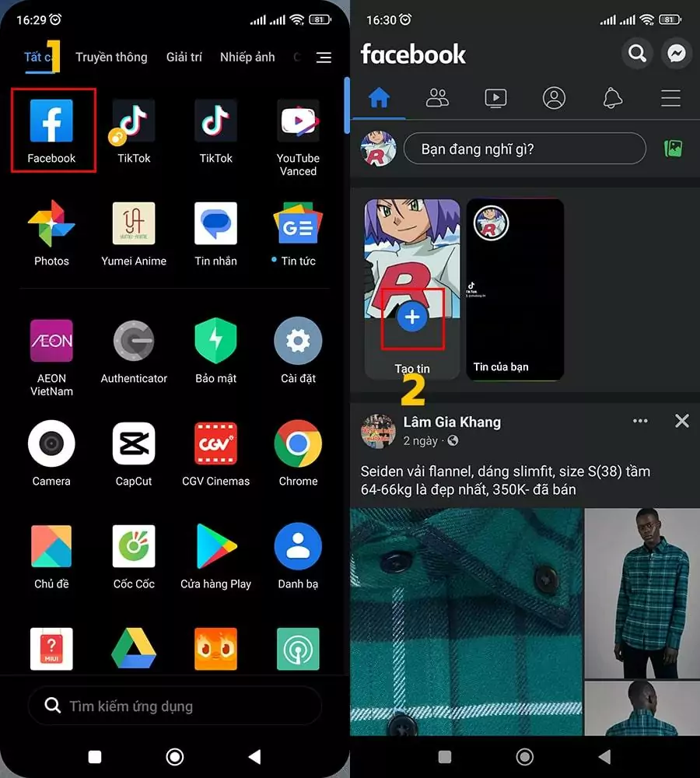Open the Facebook app icon
Screen dimensions: 700x778
pyautogui.click(x=51, y=121)
